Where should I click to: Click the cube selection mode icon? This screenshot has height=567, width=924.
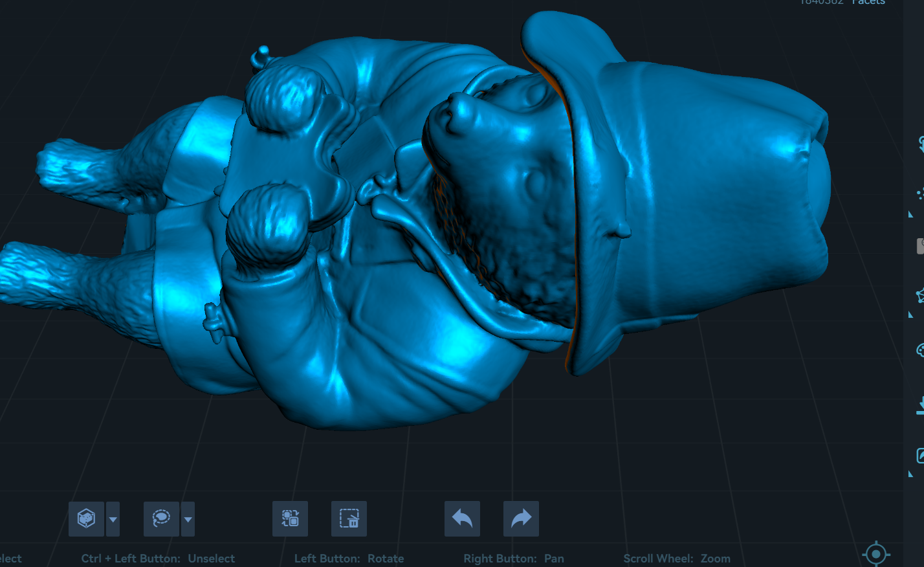tap(86, 518)
